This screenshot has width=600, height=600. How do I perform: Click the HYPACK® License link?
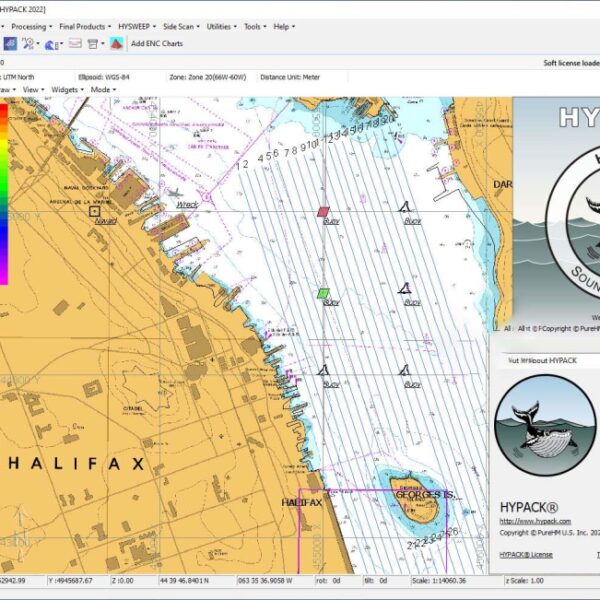point(526,553)
